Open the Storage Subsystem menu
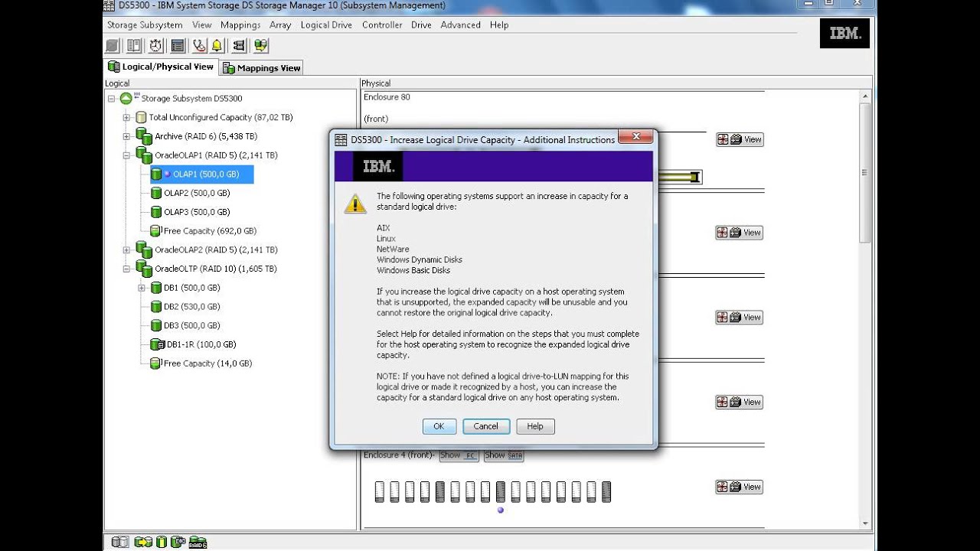This screenshot has height=551, width=980. [x=145, y=24]
